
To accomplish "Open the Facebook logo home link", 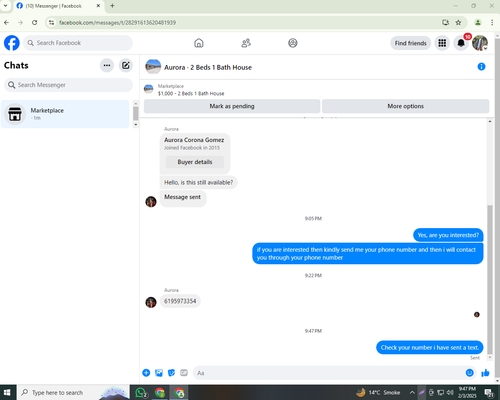I will pos(12,43).
